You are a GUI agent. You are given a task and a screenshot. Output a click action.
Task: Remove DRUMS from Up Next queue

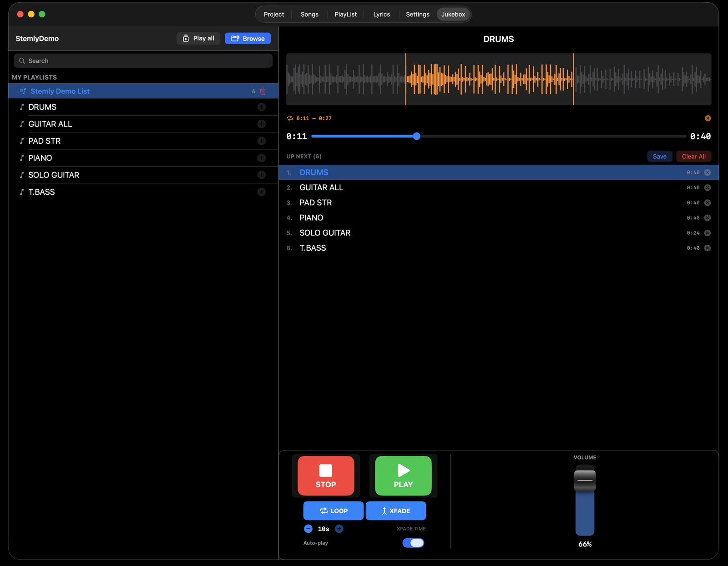pos(708,172)
